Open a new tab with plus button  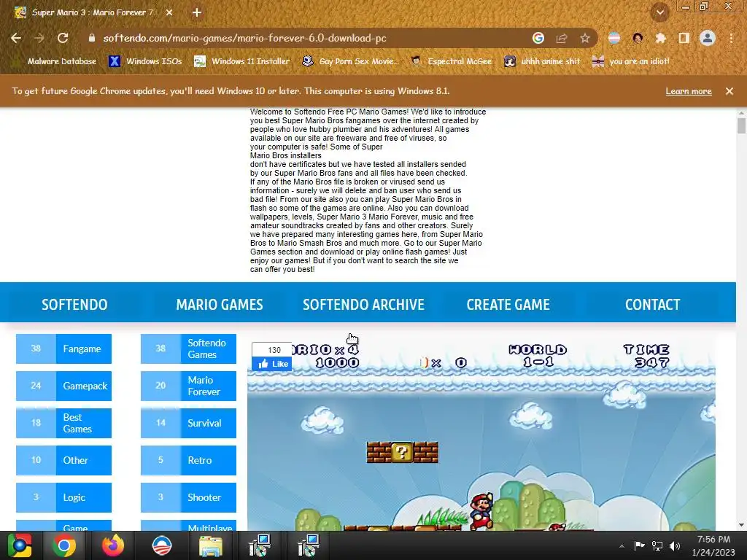(197, 13)
